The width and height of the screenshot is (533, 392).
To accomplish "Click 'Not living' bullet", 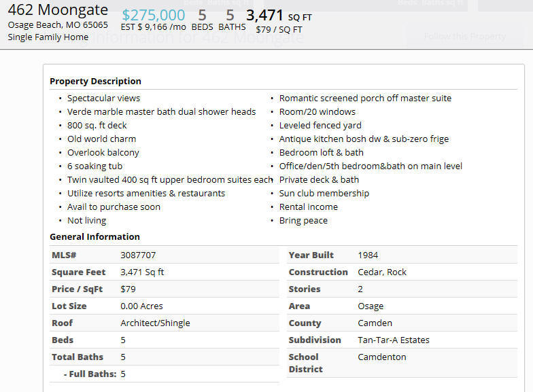I will click(x=87, y=220).
